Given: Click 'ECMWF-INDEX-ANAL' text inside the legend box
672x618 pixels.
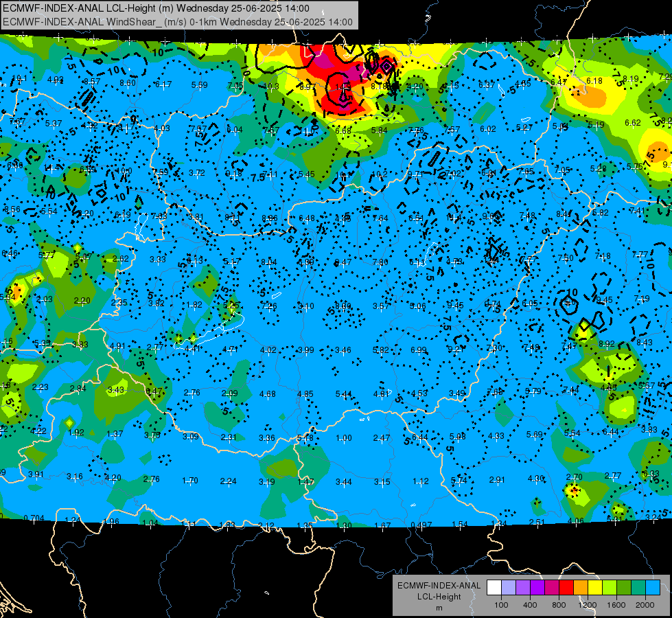Looking at the screenshot, I should (439, 586).
